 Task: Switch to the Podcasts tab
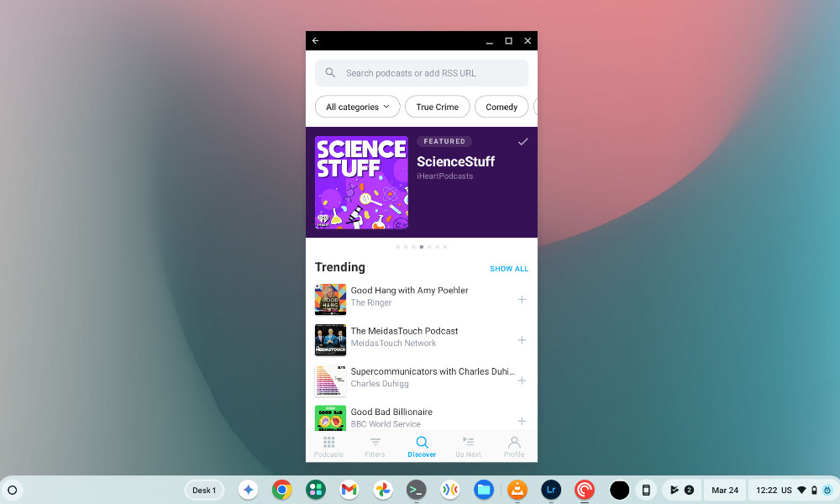coord(328,447)
